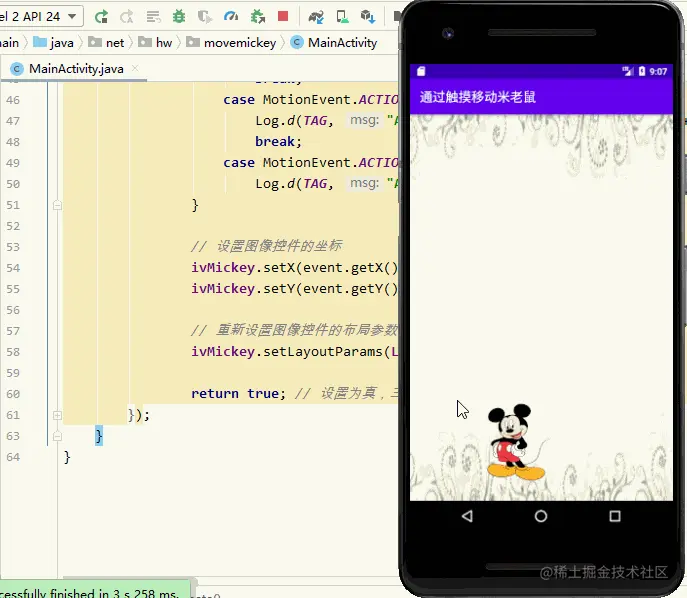
Task: Collapse code fold marker at line 51
Action: coord(57,205)
